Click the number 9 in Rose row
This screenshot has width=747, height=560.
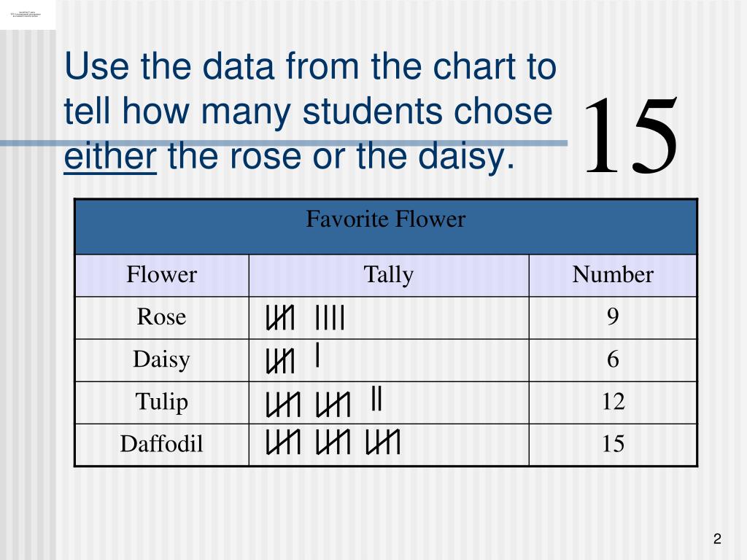tap(613, 317)
